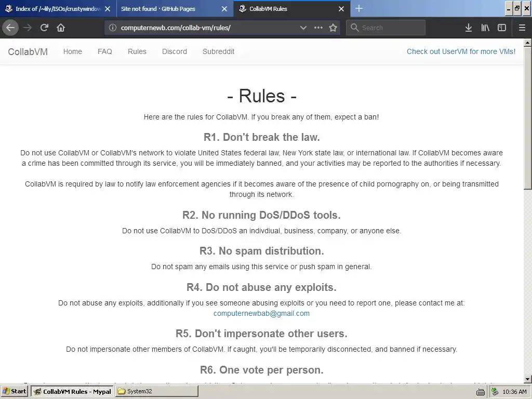Screen dimensions: 532x399
Task: Bookmark this page with the star
Action: [333, 28]
